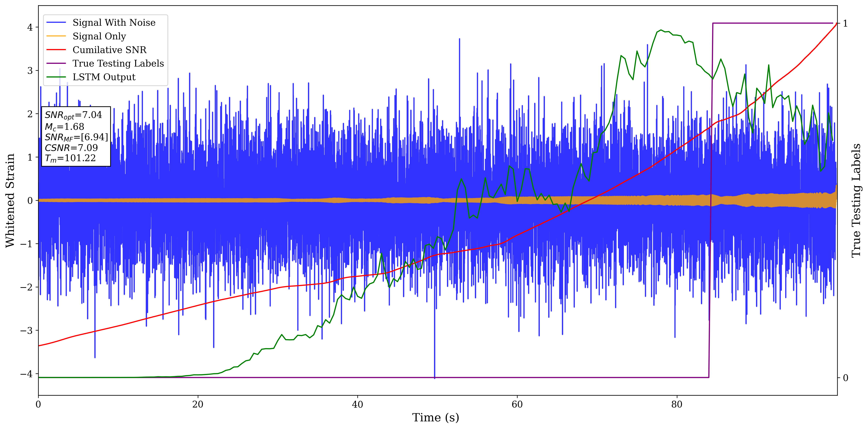Click the 'Time (s)' x-axis label
The width and height of the screenshot is (868, 429).
click(435, 418)
